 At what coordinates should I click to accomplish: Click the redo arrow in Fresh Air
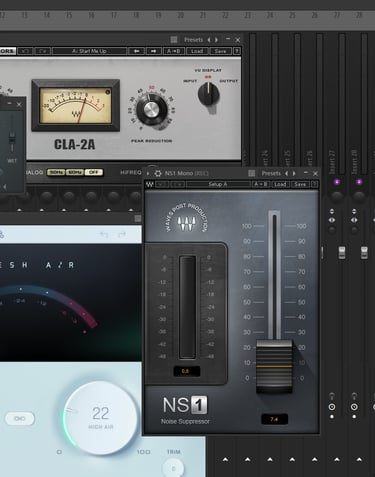(x=122, y=235)
